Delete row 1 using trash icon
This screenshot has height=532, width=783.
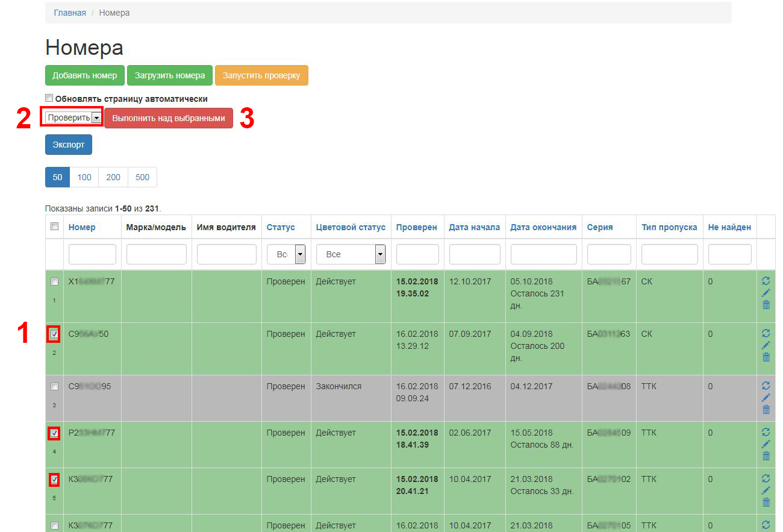pyautogui.click(x=766, y=305)
